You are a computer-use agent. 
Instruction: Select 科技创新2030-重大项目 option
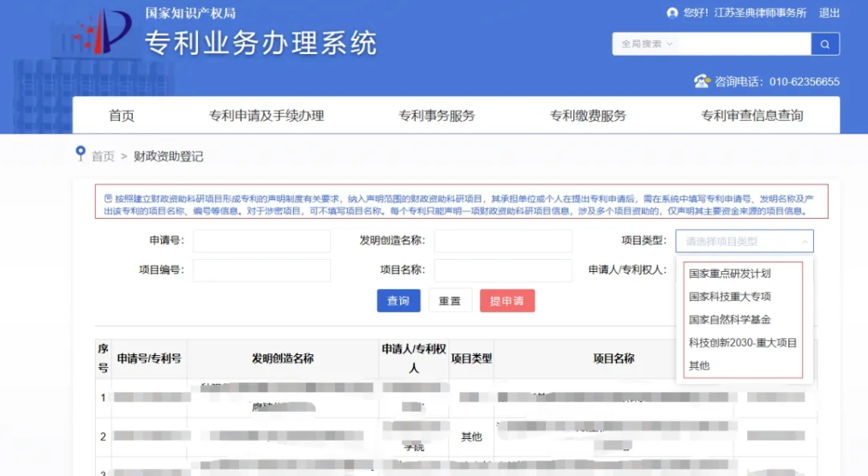pyautogui.click(x=742, y=343)
